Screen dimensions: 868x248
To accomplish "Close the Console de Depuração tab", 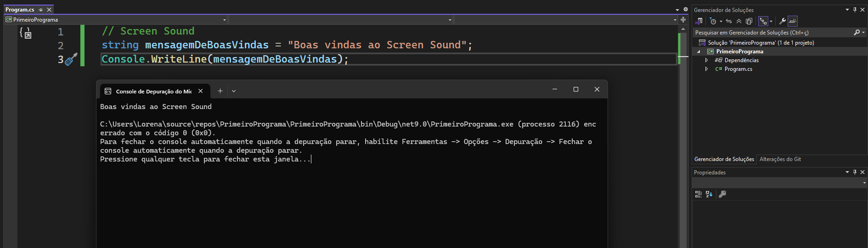I will point(201,91).
